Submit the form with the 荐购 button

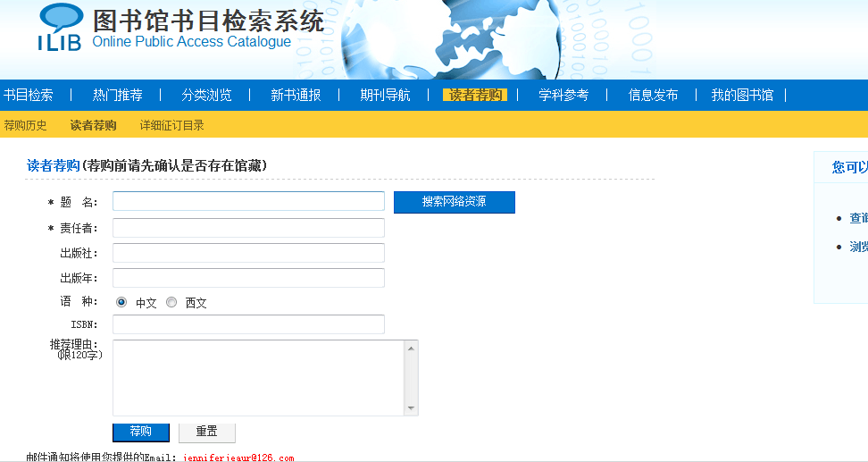(x=140, y=432)
